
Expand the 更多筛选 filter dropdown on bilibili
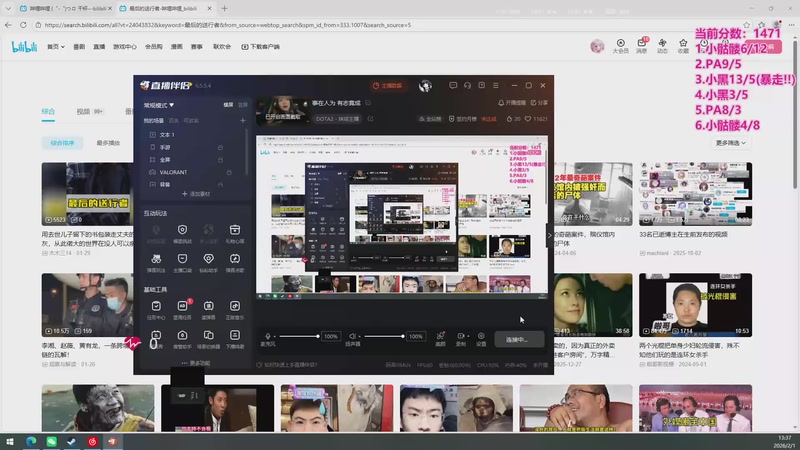tap(731, 143)
